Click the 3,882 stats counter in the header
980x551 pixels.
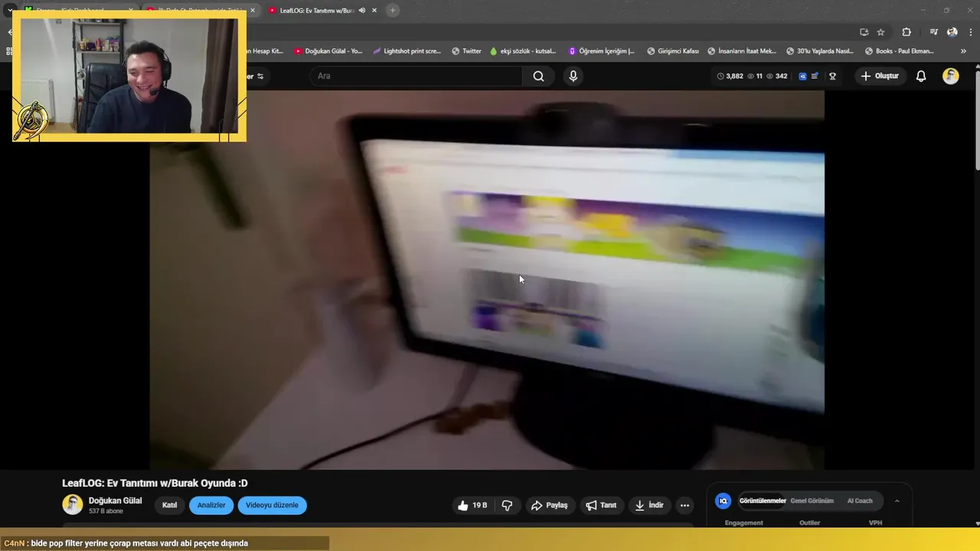pos(730,76)
